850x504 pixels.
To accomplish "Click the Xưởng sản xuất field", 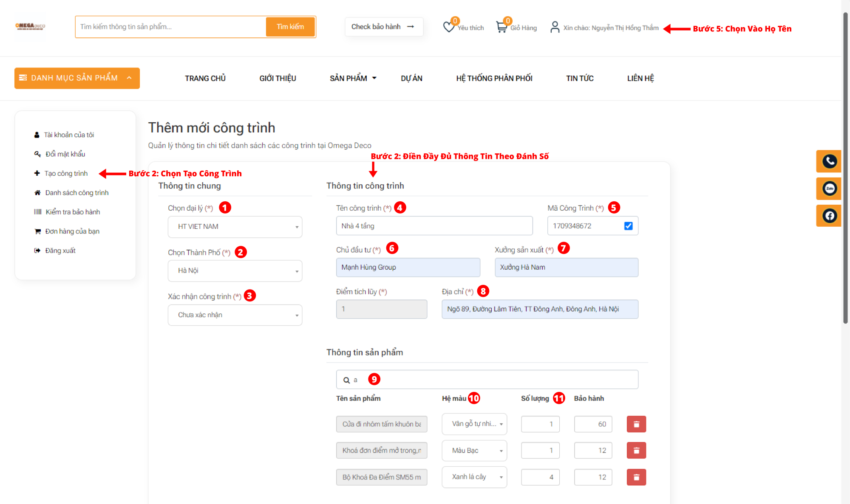I will point(567,267).
